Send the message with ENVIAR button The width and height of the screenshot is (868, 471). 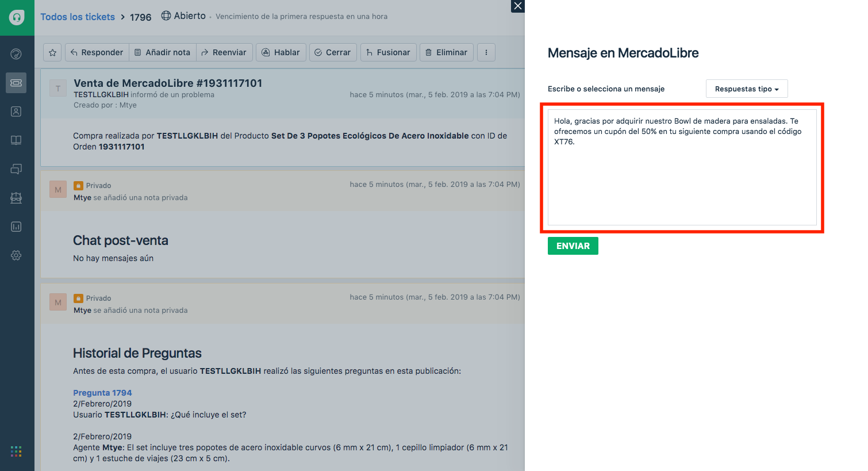pos(573,246)
